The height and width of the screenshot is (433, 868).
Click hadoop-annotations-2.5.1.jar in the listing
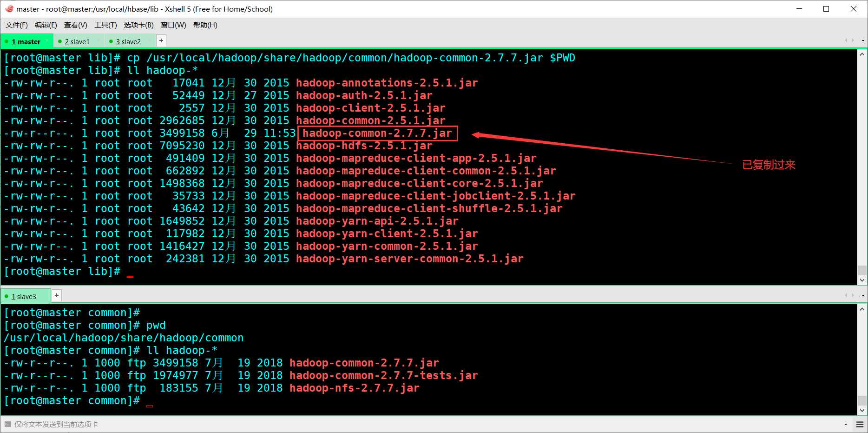pos(387,83)
